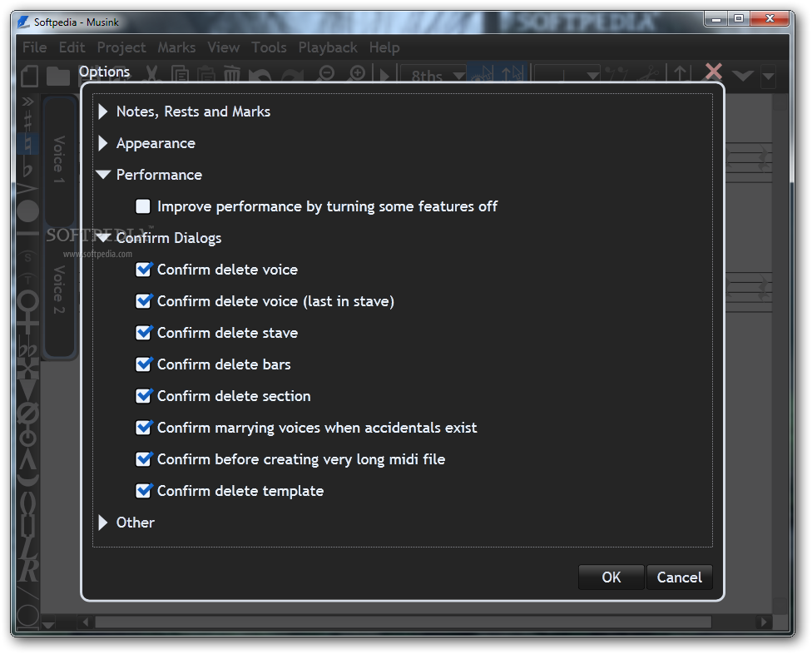Viewport: 812px width, 654px height.
Task: Click the New document toolbar icon
Action: tap(29, 76)
